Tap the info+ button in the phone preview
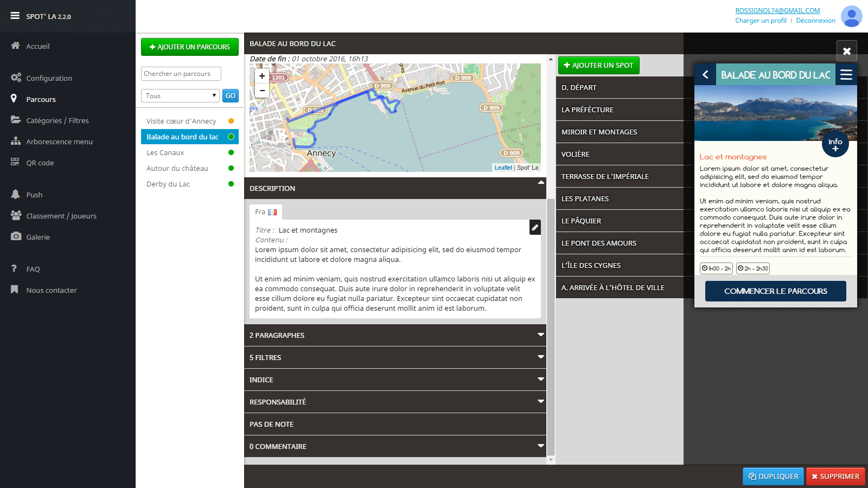868x488 pixels. tap(835, 144)
